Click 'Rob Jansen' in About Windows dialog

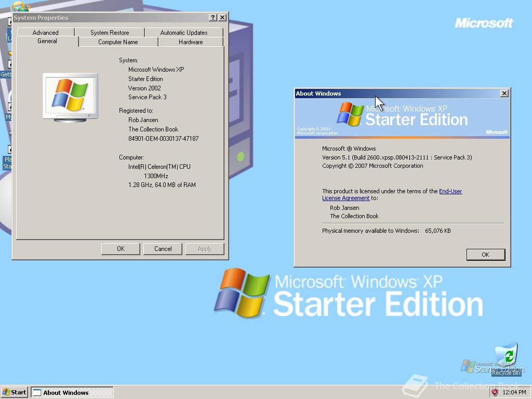pyautogui.click(x=344, y=208)
